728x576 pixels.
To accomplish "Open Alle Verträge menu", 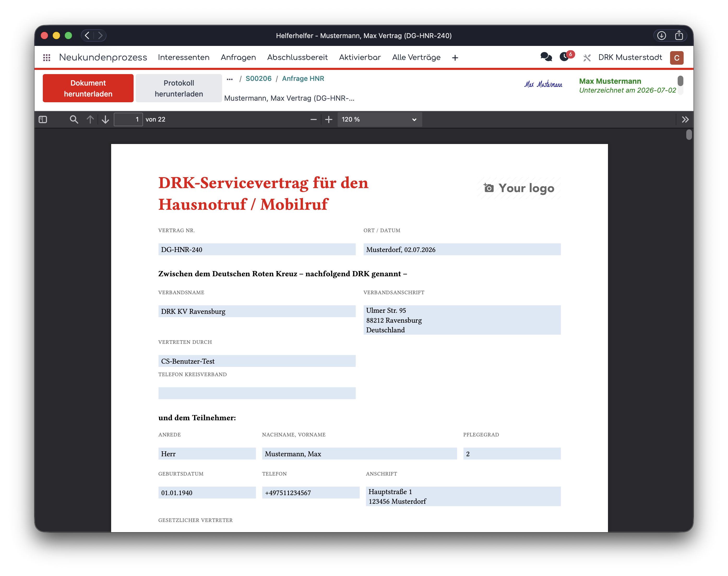I will click(x=416, y=57).
